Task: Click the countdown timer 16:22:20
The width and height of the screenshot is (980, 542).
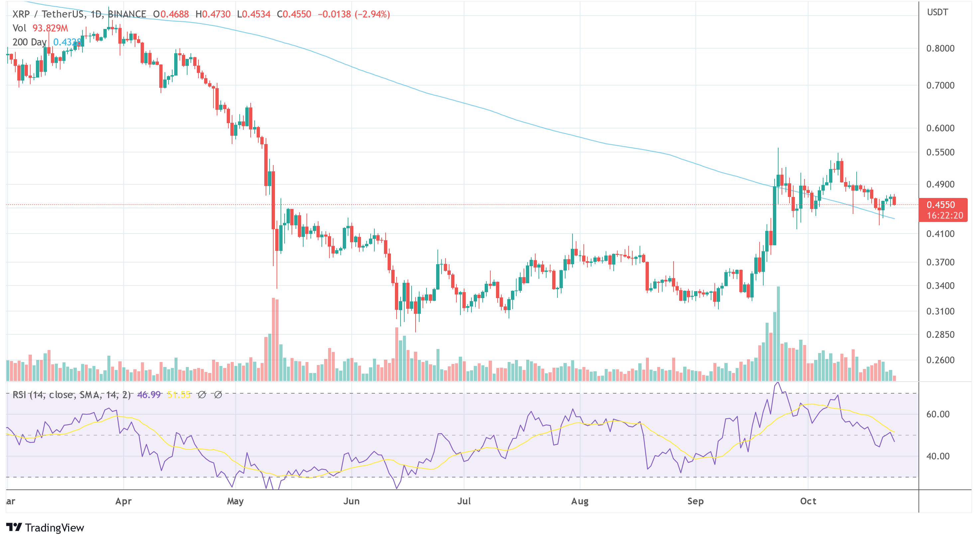Action: tap(945, 216)
